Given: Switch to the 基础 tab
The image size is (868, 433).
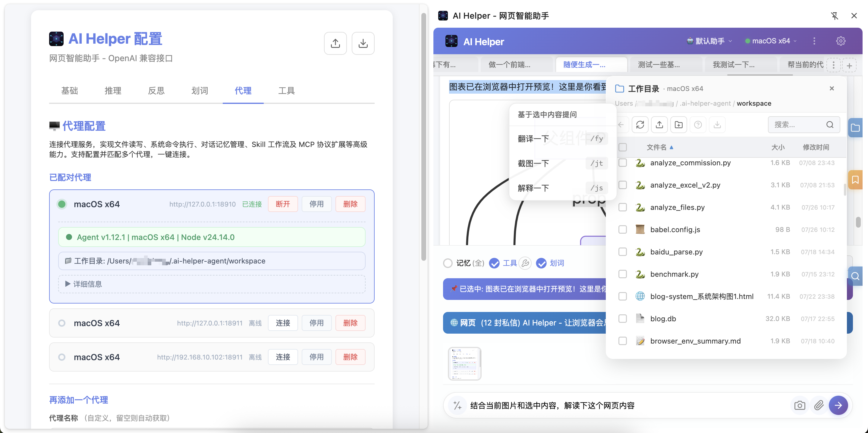Looking at the screenshot, I should click(69, 91).
